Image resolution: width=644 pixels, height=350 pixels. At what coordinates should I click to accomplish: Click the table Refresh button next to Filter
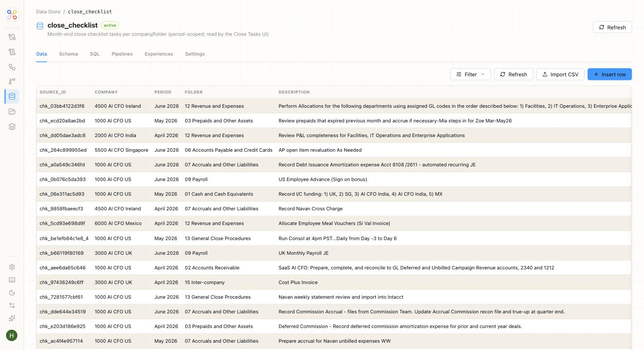(513, 74)
